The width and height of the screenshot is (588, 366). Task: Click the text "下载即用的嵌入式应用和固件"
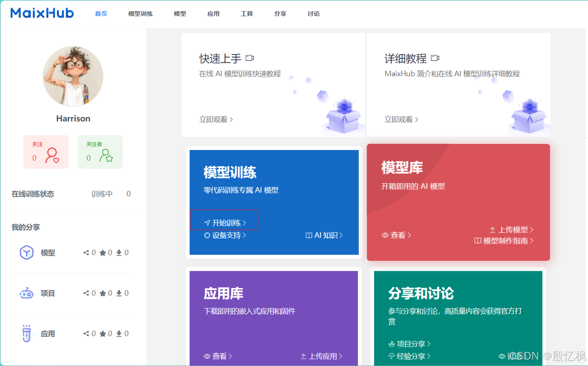pos(250,311)
